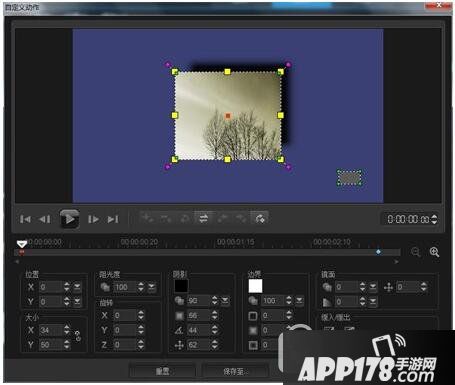This screenshot has height=385, width=455.
Task: Zoom in the keyframe timeline
Action: tap(434, 252)
